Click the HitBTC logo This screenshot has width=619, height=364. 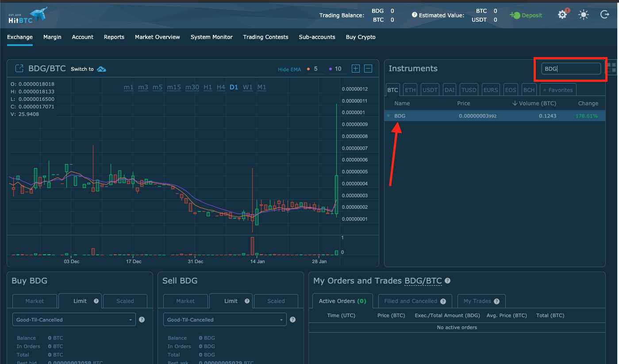click(28, 15)
